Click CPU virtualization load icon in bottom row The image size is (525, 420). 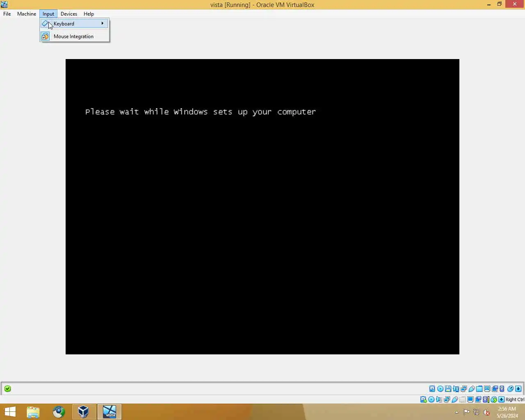coord(486,399)
